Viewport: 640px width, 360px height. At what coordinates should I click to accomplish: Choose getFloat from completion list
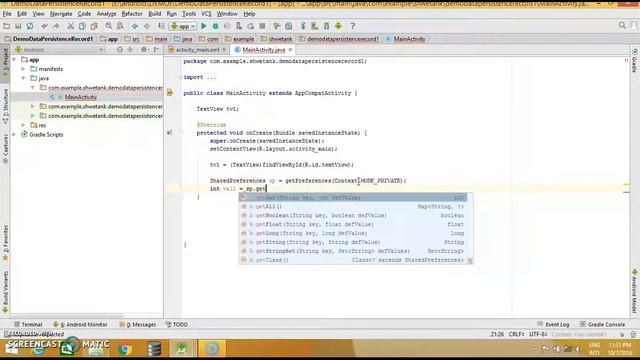click(353, 224)
